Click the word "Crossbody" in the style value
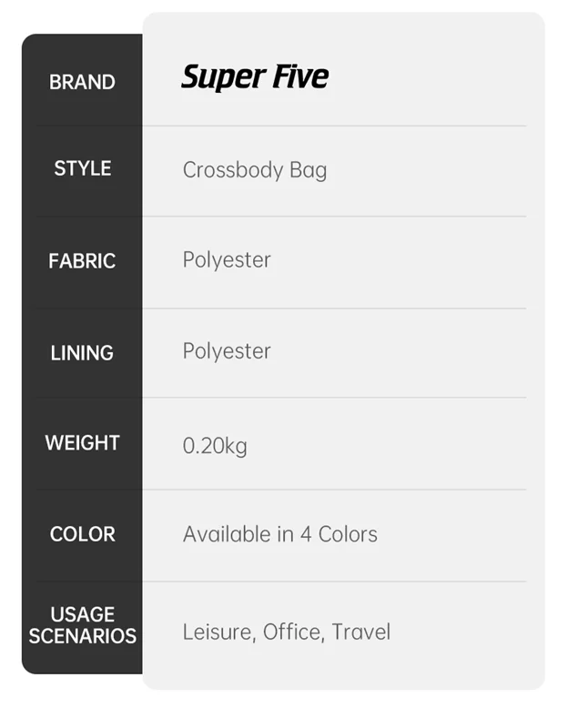The width and height of the screenshot is (568, 728). click(232, 170)
